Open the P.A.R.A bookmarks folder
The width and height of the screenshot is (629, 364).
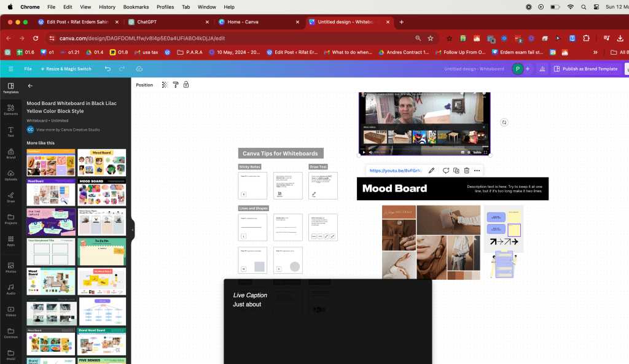pyautogui.click(x=190, y=52)
